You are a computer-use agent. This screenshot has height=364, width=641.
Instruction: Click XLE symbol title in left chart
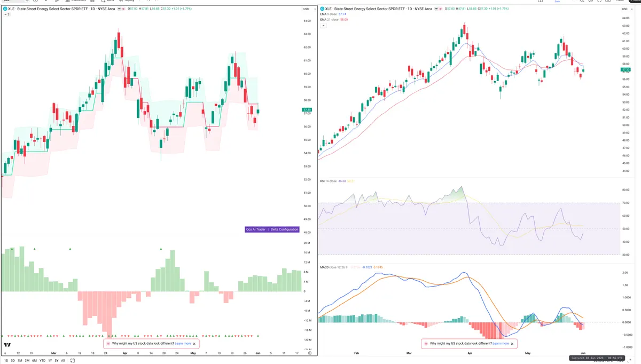click(62, 9)
